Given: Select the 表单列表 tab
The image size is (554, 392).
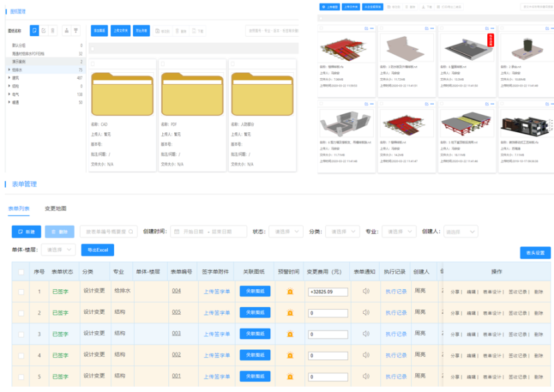Looking at the screenshot, I should pyautogui.click(x=19, y=208).
